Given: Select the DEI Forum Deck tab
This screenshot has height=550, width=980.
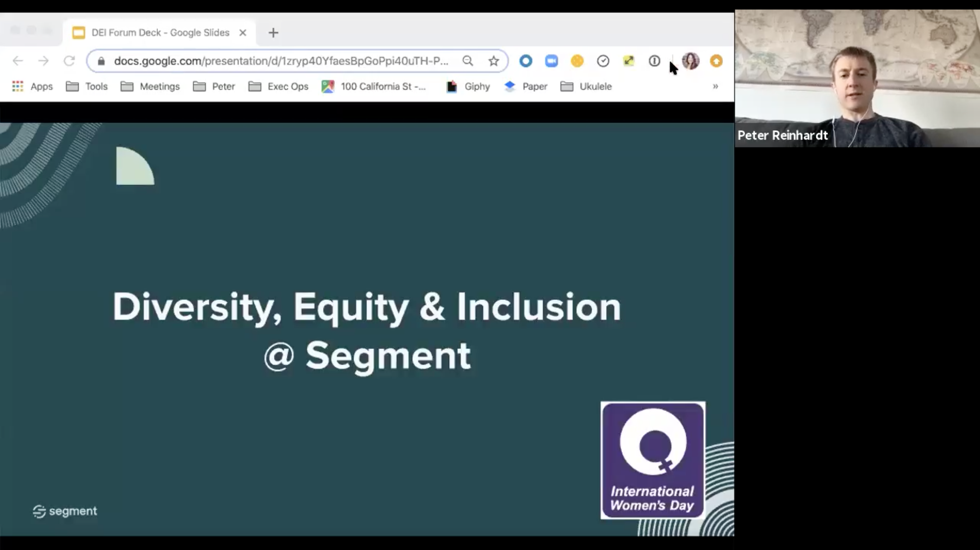Looking at the screenshot, I should coord(160,33).
